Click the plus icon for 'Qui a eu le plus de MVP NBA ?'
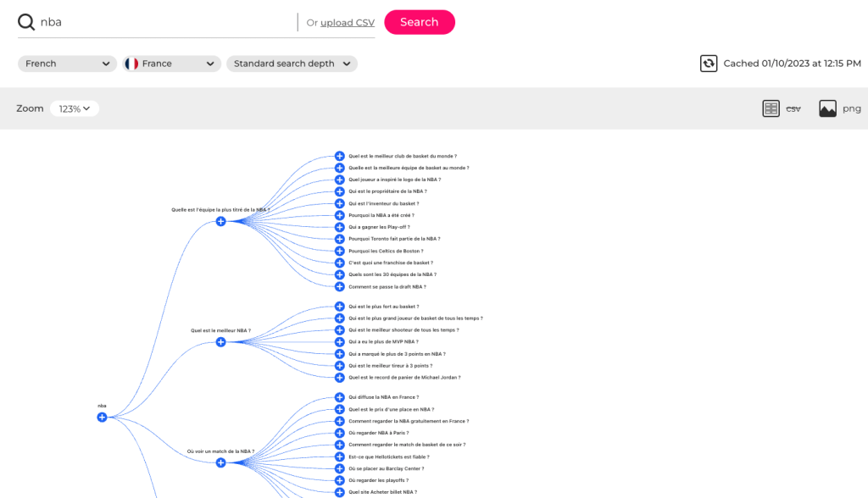The image size is (868, 498). [x=339, y=342]
